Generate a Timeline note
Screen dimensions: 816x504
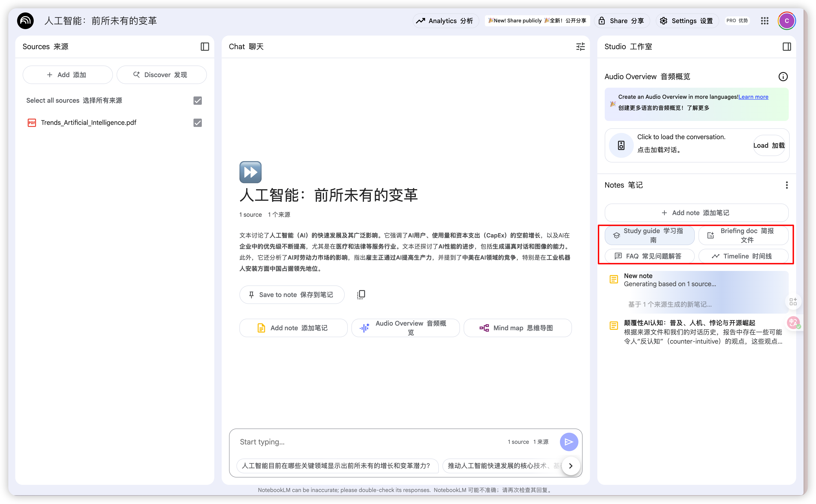point(743,256)
